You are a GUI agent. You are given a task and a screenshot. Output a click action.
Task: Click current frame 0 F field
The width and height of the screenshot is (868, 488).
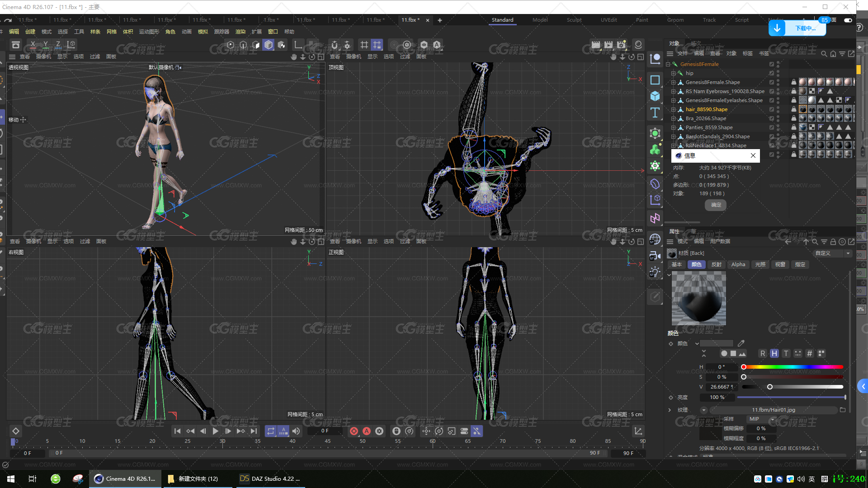(325, 431)
